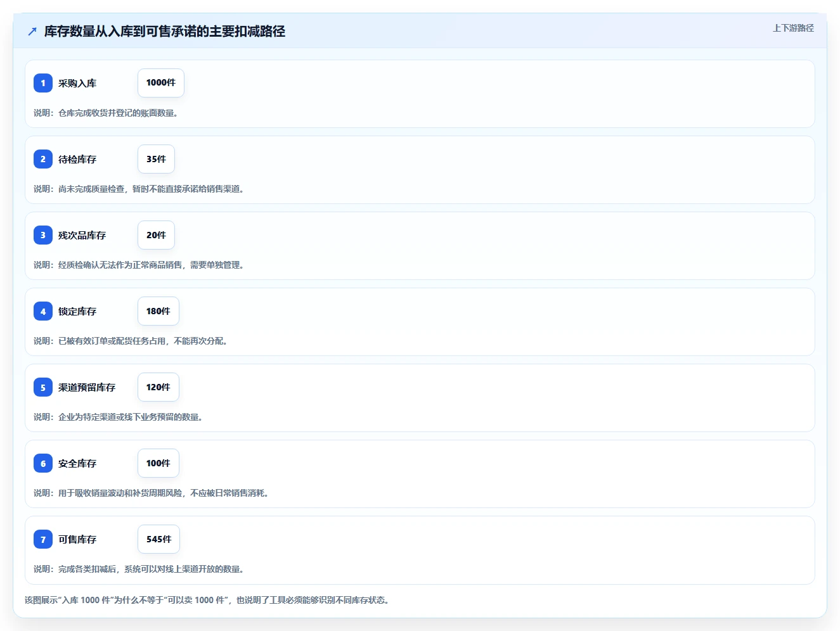
Task: Click the 残次品库存 step label
Action: click(x=82, y=235)
